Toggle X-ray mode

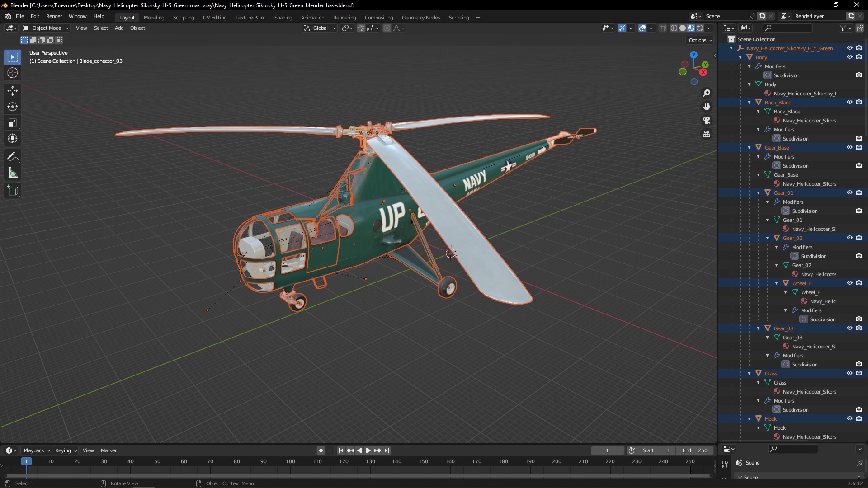point(662,28)
